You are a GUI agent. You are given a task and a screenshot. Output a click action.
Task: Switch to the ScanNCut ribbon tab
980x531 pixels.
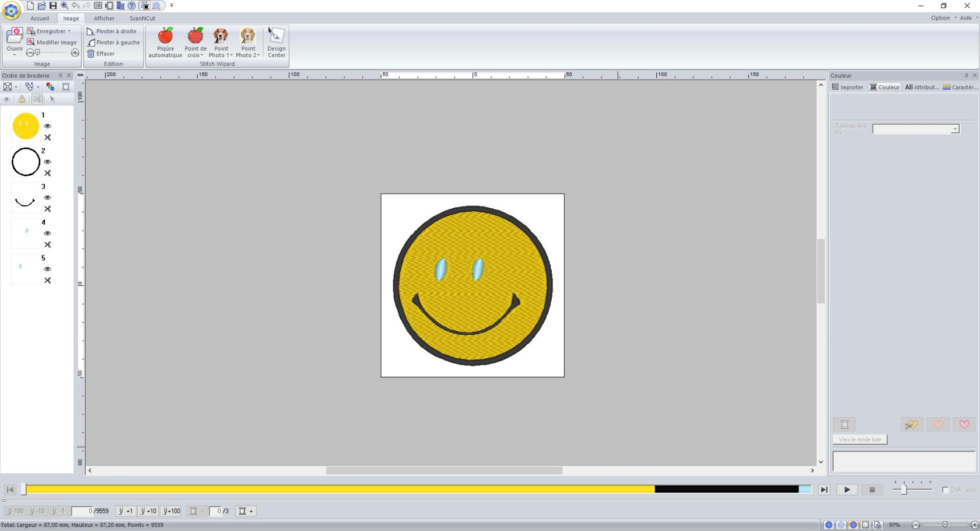(142, 18)
